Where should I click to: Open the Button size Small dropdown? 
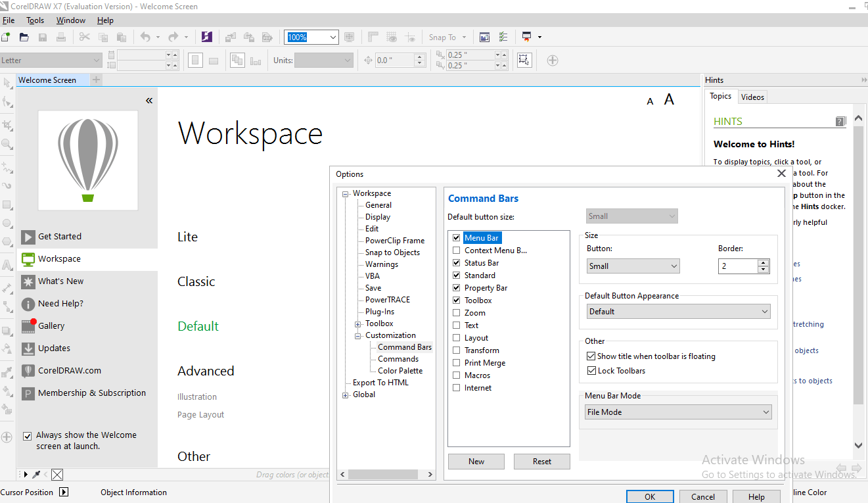633,266
